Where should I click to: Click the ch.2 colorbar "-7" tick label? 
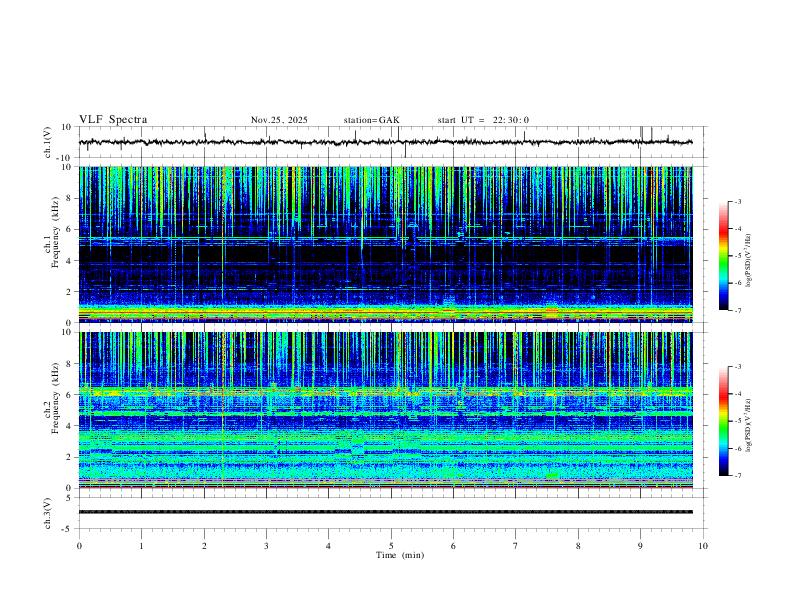point(738,475)
